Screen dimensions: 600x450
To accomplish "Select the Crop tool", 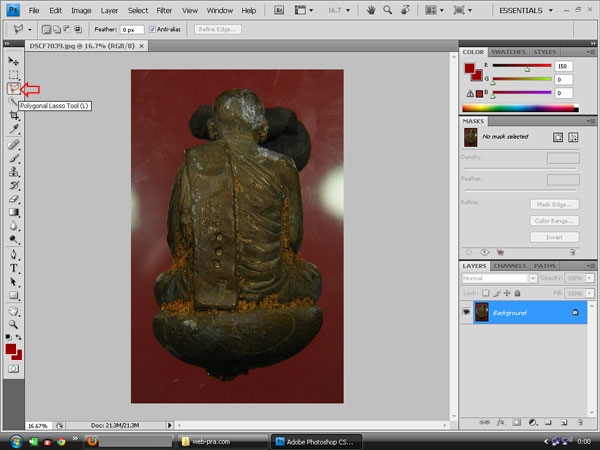I will (x=13, y=115).
